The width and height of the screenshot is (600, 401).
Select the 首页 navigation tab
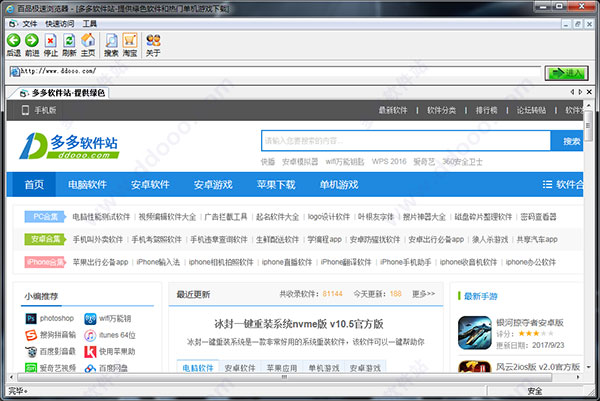coord(34,184)
